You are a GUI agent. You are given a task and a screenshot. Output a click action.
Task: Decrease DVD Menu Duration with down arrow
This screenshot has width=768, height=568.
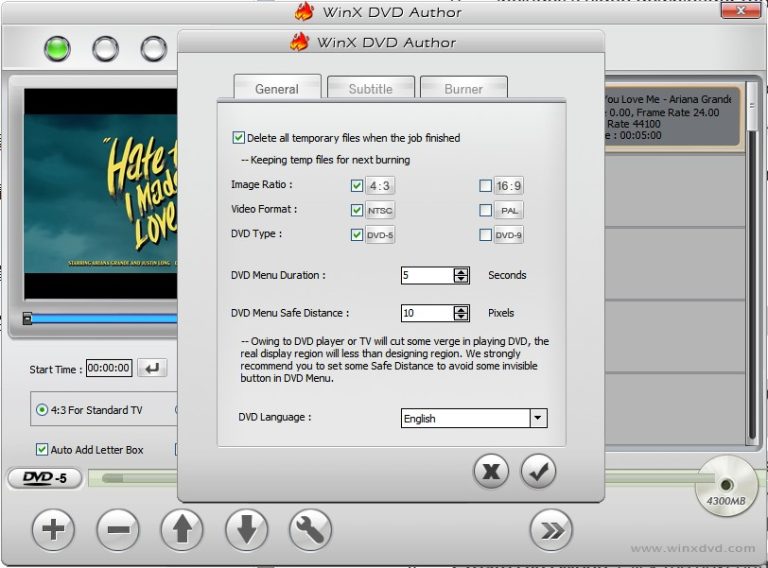tap(460, 279)
